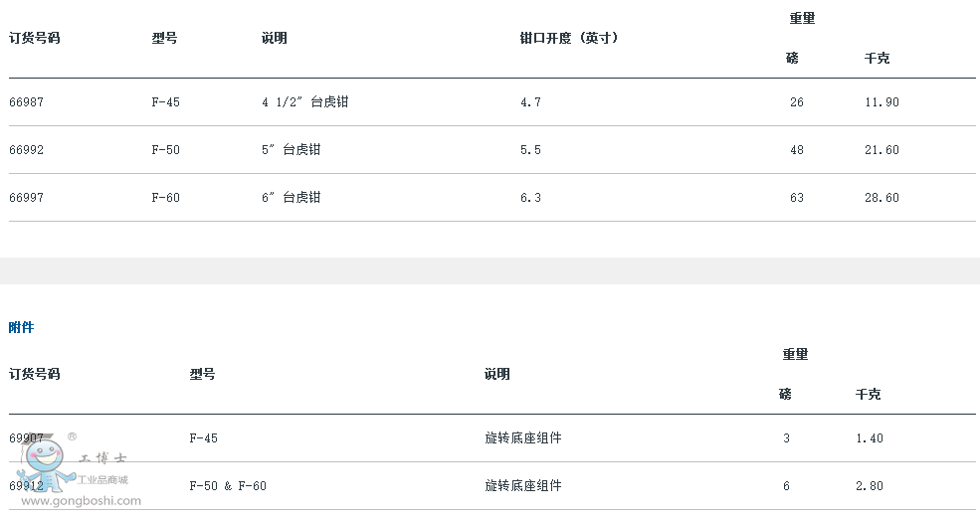Click the gongboshi mascot logo icon
980x520 pixels.
[45, 464]
